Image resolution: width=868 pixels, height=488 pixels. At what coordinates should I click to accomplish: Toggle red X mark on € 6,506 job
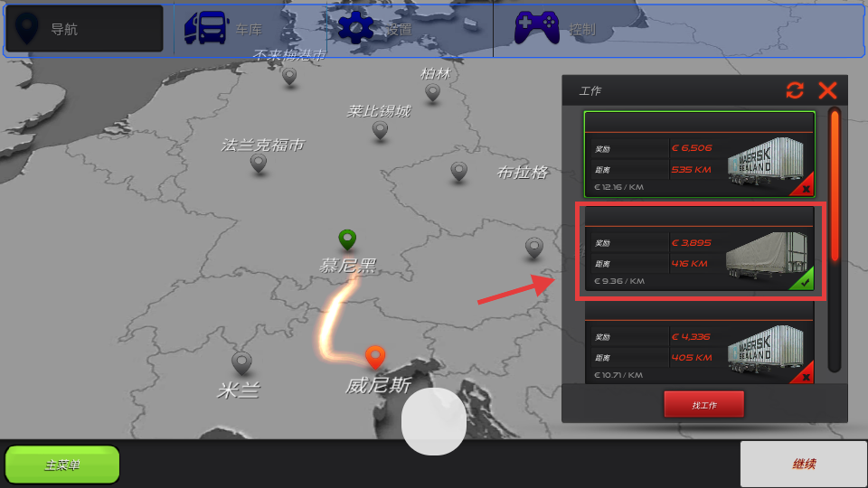(x=803, y=187)
